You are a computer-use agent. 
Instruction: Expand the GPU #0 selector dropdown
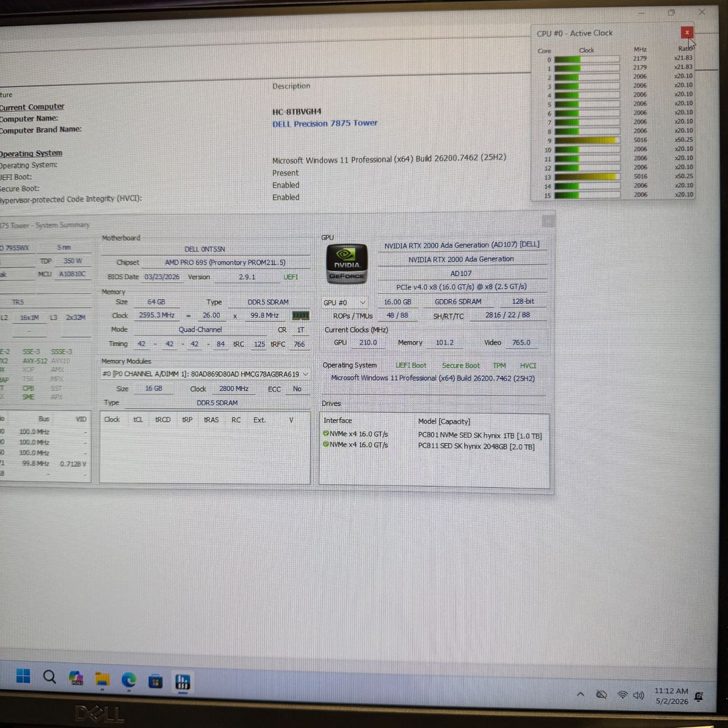tap(345, 302)
